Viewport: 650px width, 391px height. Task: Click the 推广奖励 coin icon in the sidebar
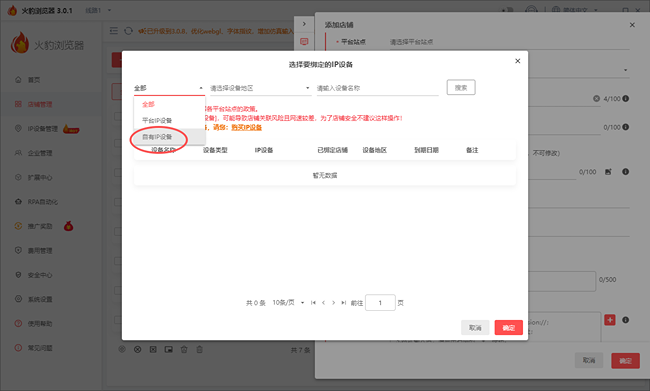click(x=18, y=226)
